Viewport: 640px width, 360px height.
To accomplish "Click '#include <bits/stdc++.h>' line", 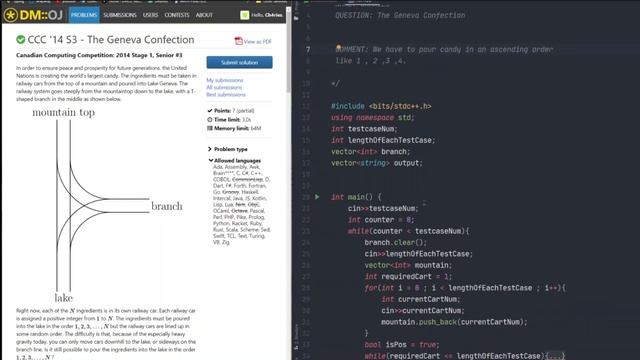I will click(x=381, y=106).
